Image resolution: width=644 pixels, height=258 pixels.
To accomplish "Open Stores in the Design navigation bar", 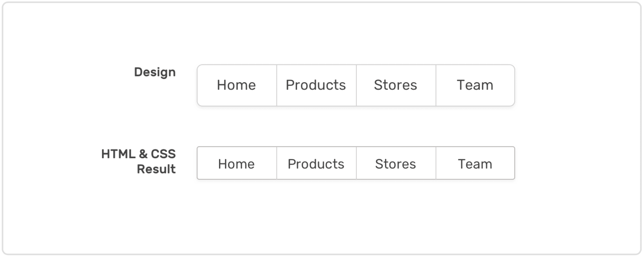I will pos(395,85).
